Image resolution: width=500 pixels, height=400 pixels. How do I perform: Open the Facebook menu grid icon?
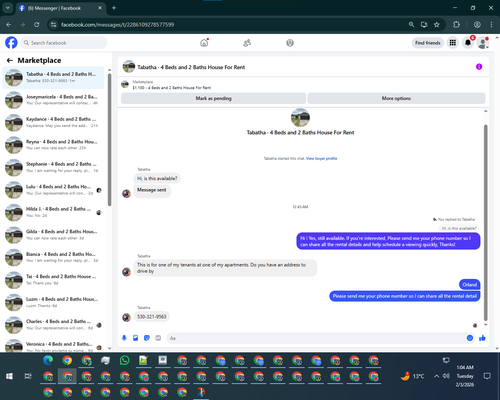[453, 43]
